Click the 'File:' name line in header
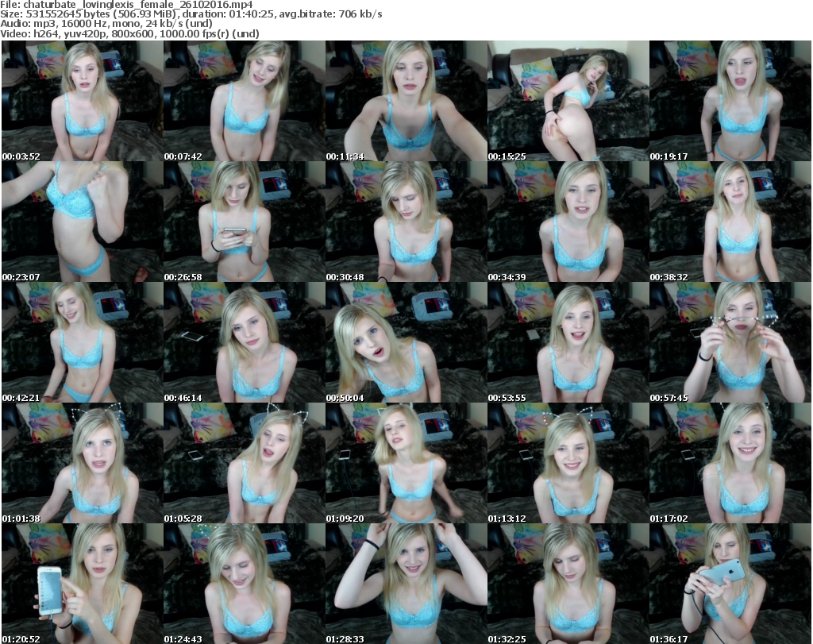 click(x=126, y=5)
